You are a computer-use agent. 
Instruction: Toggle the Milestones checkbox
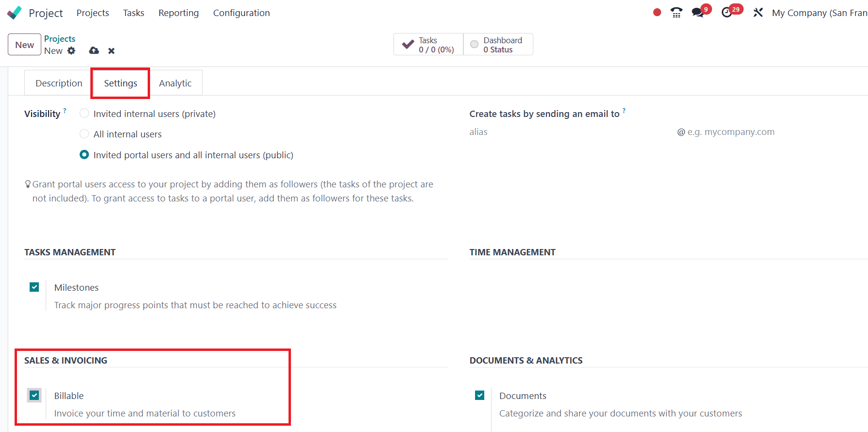click(34, 287)
